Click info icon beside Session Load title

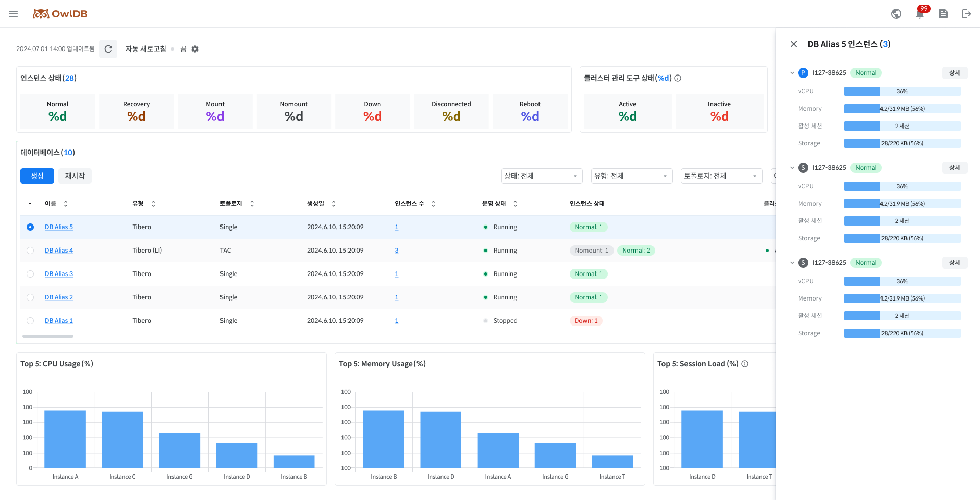click(x=745, y=364)
